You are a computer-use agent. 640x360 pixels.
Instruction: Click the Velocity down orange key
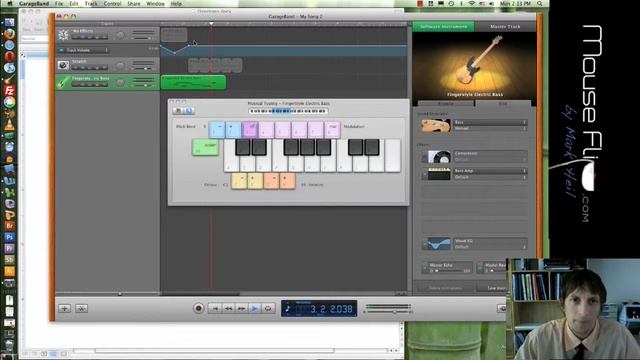pyautogui.click(x=271, y=181)
